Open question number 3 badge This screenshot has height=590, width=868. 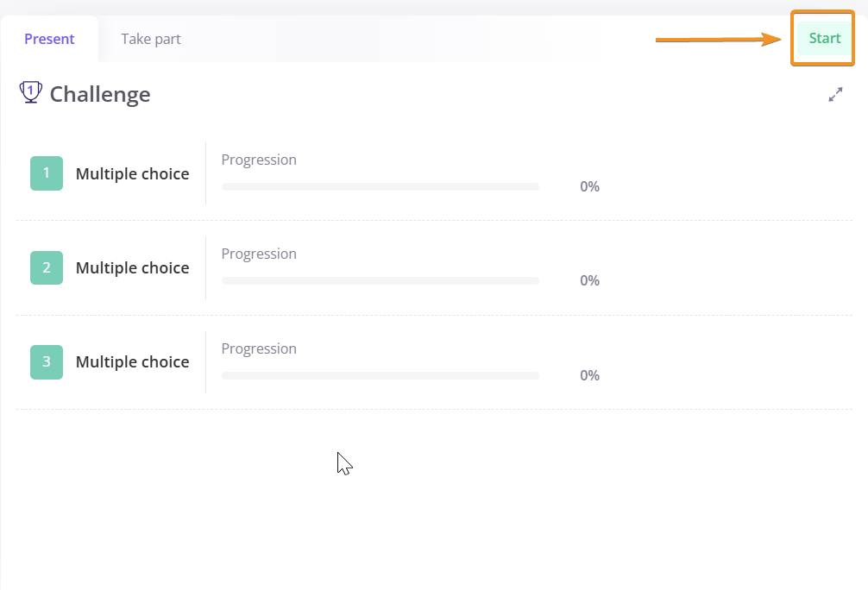click(47, 362)
